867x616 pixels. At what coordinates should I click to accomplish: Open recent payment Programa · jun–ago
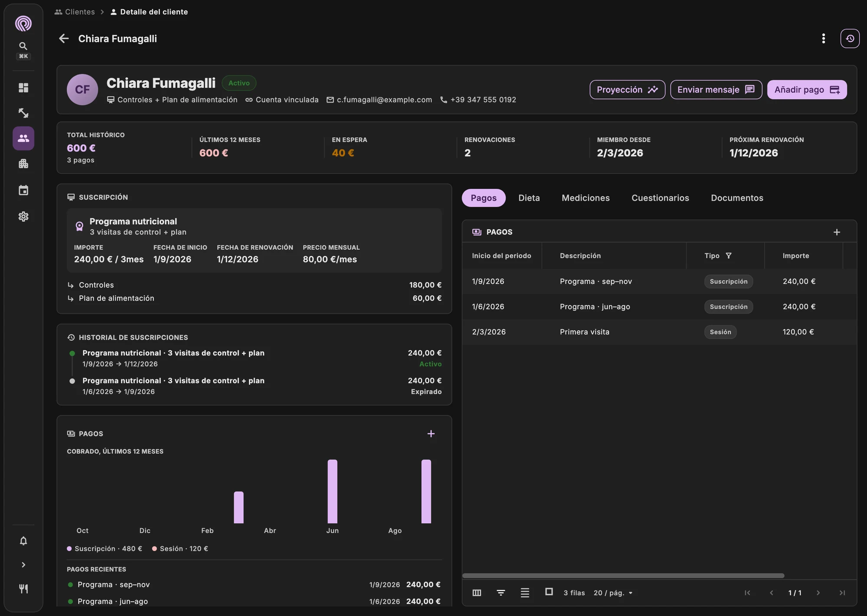(x=254, y=601)
